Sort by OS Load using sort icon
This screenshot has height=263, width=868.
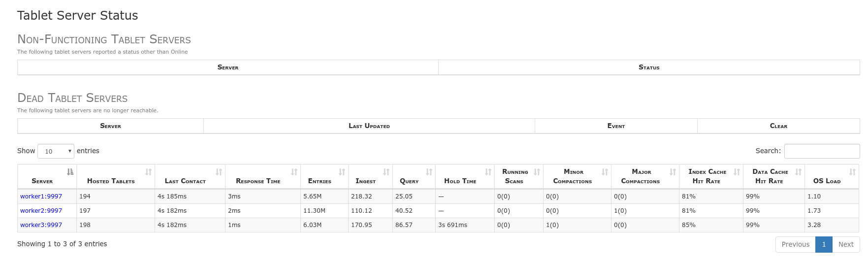(x=852, y=172)
